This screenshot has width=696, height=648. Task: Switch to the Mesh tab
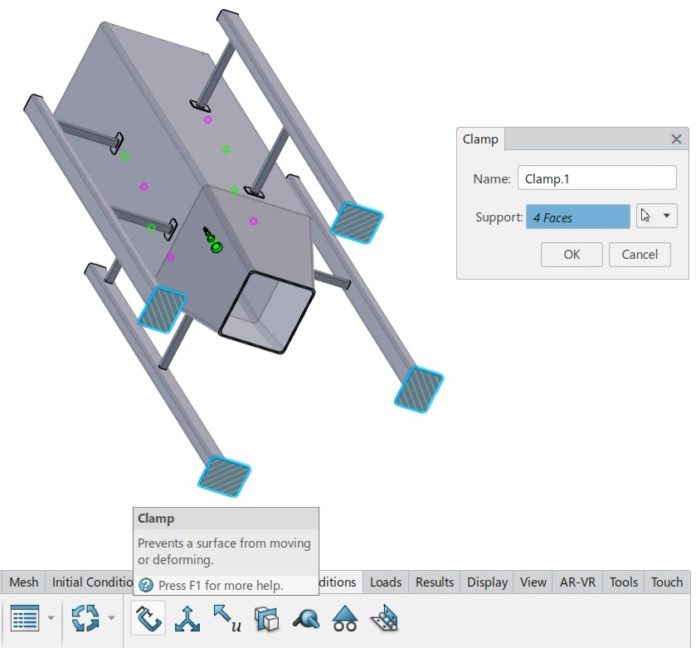click(x=24, y=582)
